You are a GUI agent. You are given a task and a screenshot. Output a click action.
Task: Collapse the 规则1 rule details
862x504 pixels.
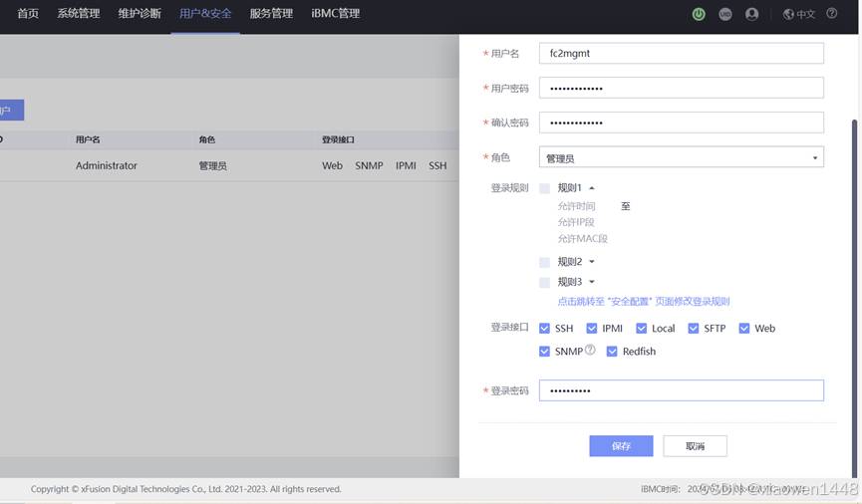pyautogui.click(x=592, y=188)
